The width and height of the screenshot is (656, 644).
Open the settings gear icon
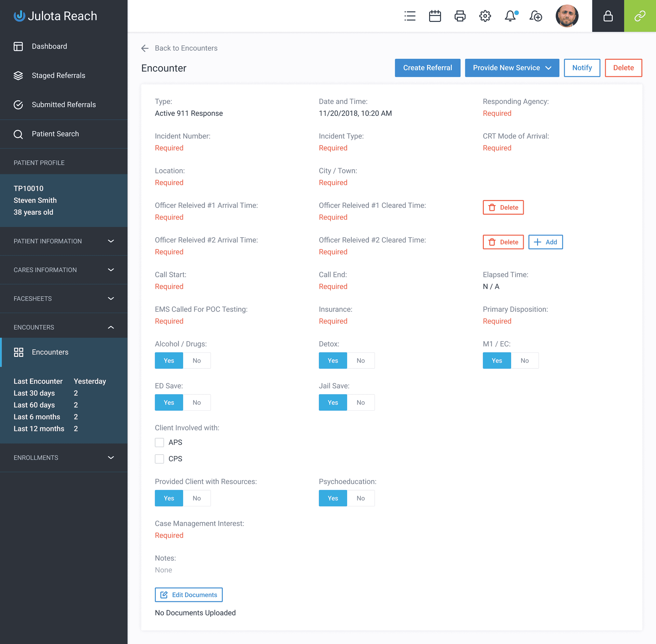[x=486, y=16]
